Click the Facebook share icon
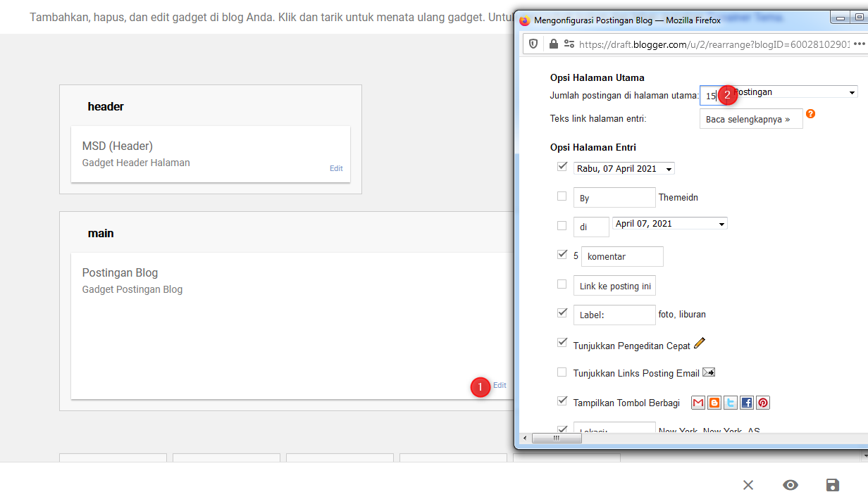The image size is (868, 504). click(x=747, y=403)
